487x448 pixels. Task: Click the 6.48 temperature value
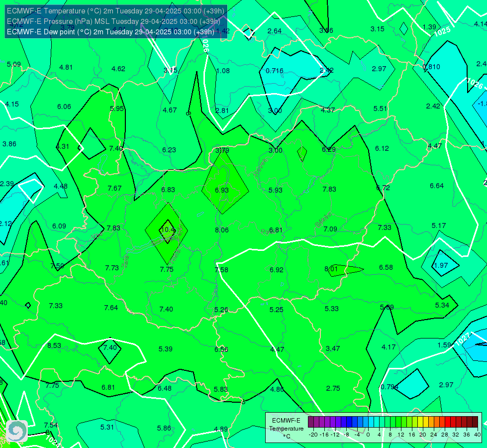tap(165, 389)
